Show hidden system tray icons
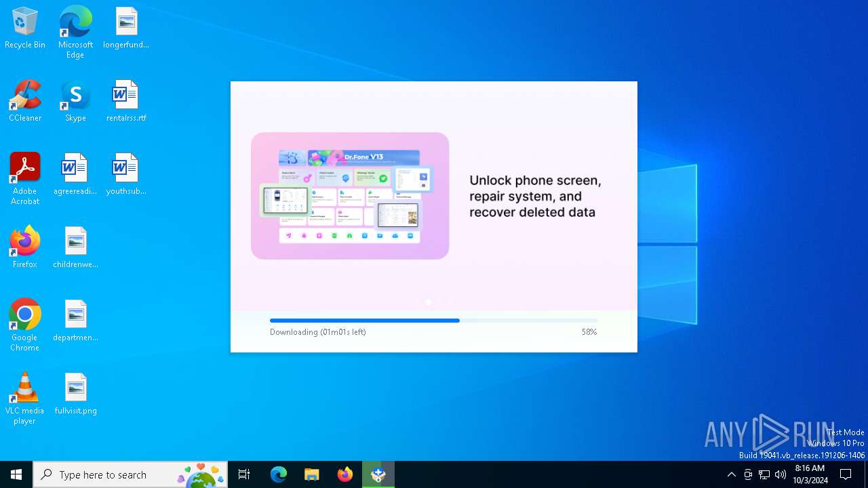The height and width of the screenshot is (488, 868). (x=731, y=474)
